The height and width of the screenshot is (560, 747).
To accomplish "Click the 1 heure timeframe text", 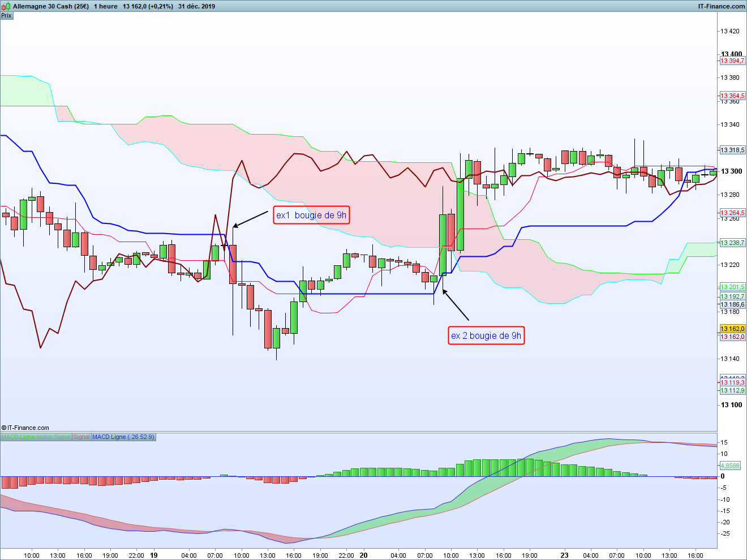I will pyautogui.click(x=106, y=6).
